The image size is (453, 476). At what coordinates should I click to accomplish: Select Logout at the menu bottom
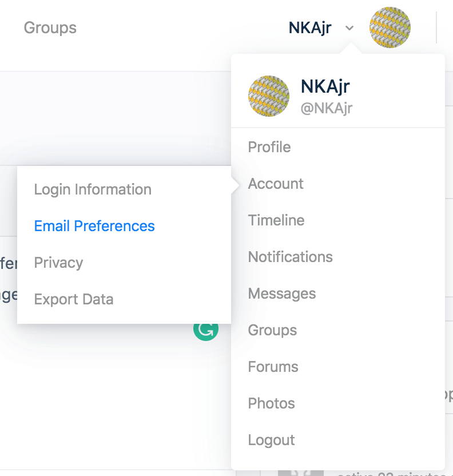coord(271,440)
